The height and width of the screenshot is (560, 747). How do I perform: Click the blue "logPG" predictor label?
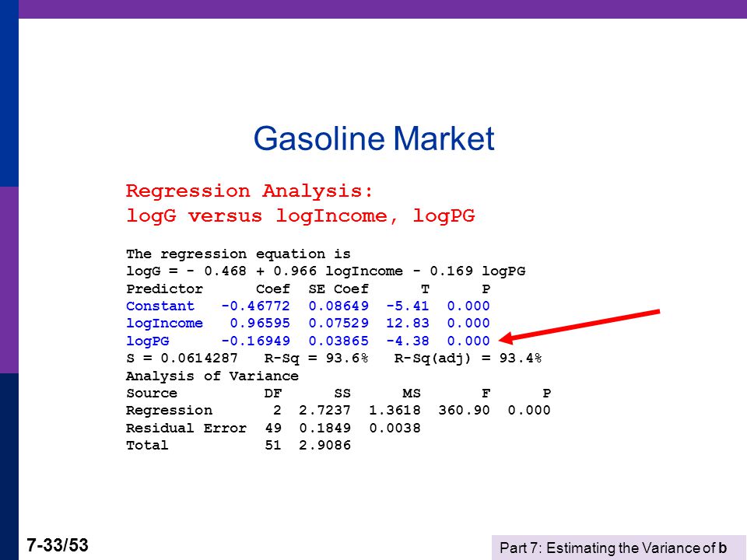coord(147,341)
